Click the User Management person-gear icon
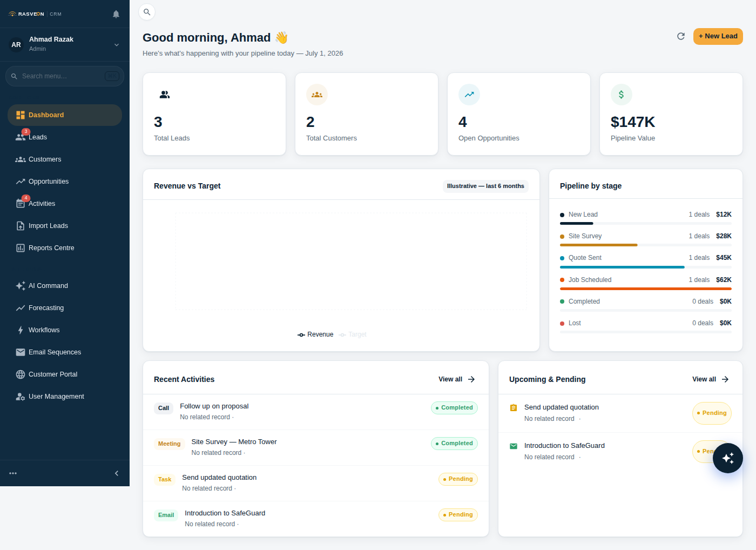 pos(21,397)
